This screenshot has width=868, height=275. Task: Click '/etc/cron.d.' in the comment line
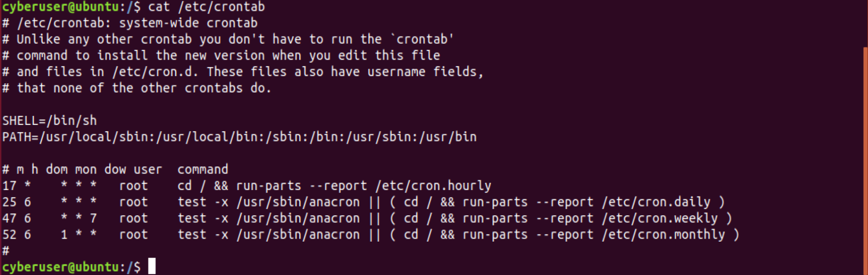coord(155,72)
